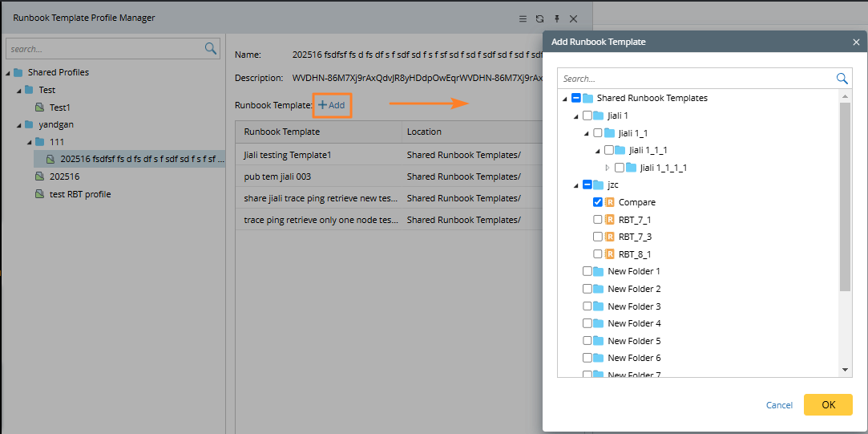Viewport: 868px width, 434px height.
Task: Click the Test1 profile icon
Action: tap(40, 107)
